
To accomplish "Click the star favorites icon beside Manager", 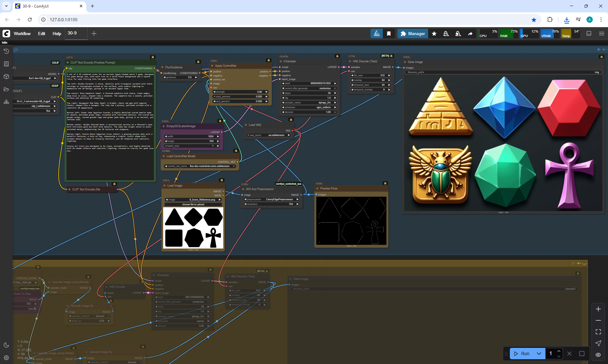I will [434, 34].
